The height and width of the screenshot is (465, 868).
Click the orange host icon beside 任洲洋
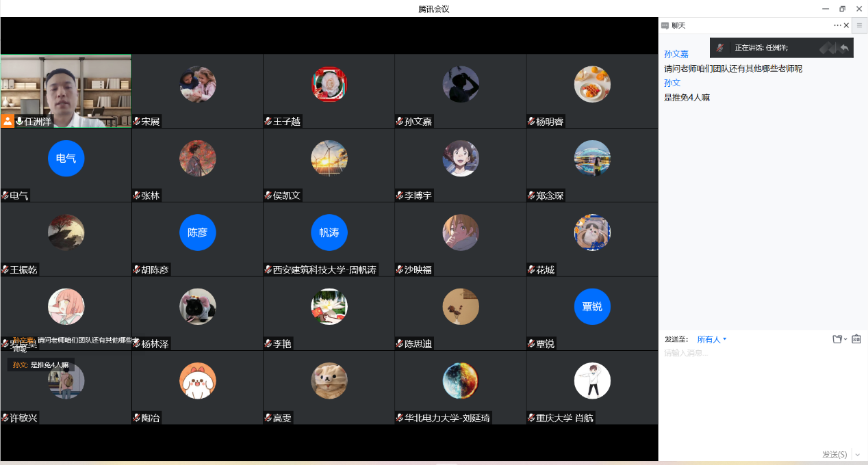tap(8, 121)
